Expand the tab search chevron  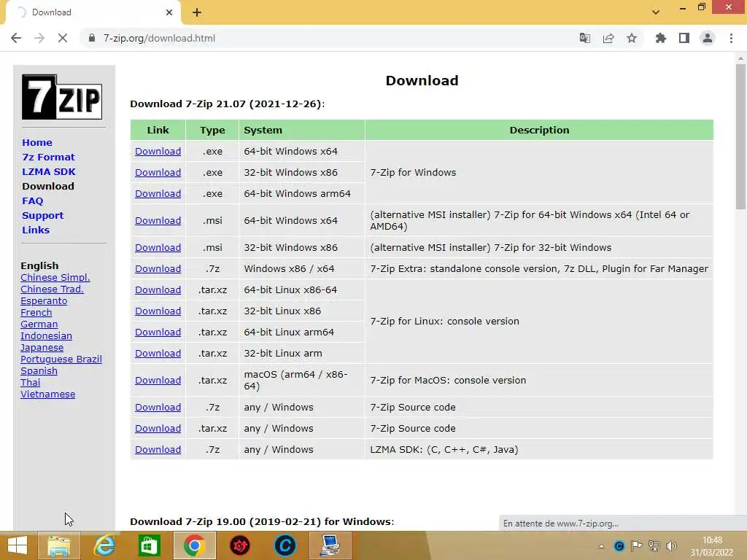tap(656, 12)
